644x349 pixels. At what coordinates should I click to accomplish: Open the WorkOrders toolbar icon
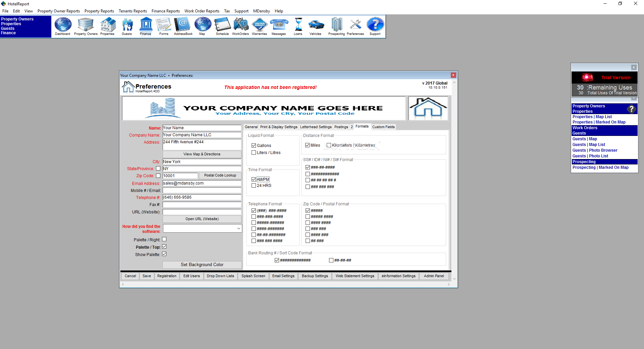point(240,26)
